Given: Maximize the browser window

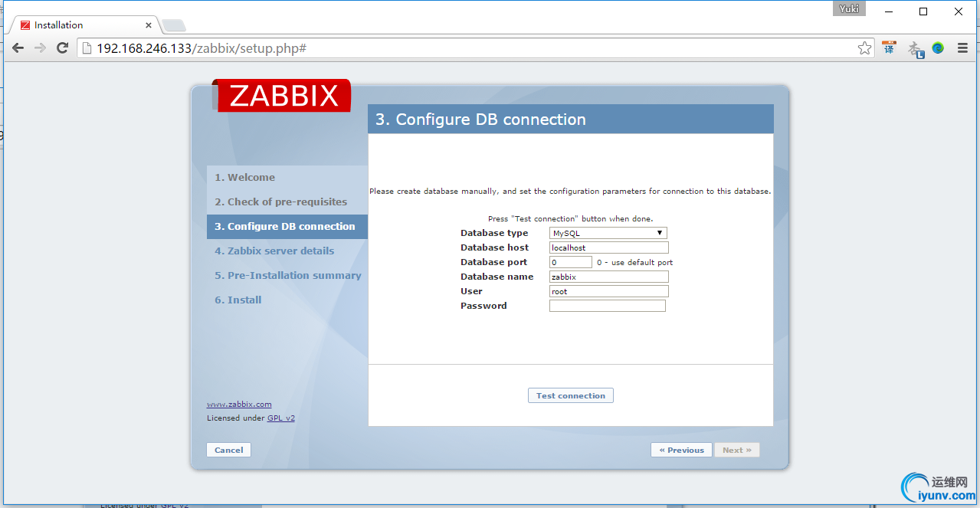Looking at the screenshot, I should tap(923, 11).
